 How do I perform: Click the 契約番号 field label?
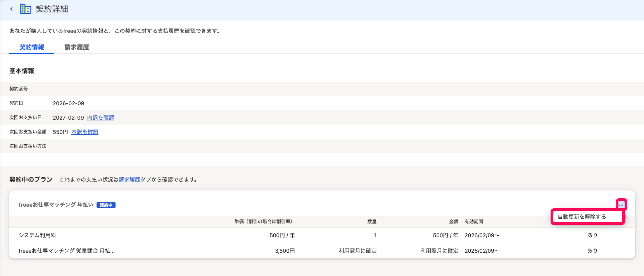pos(19,89)
